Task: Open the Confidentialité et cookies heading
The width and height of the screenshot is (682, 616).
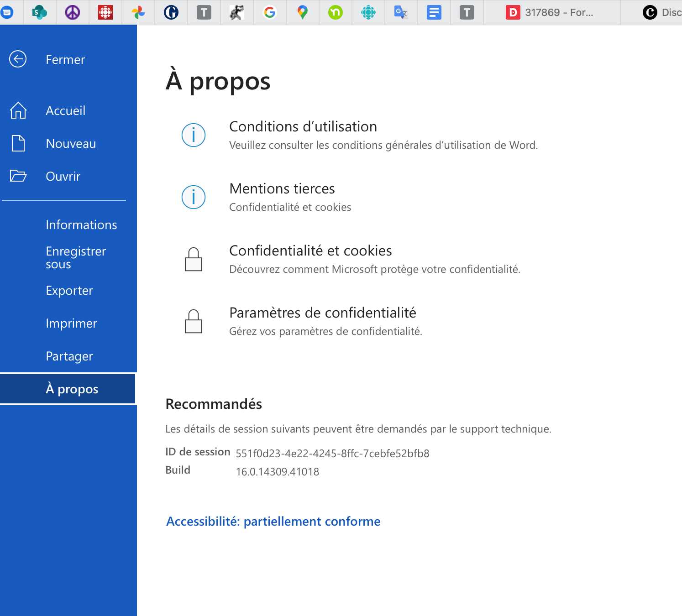Action: 310,251
